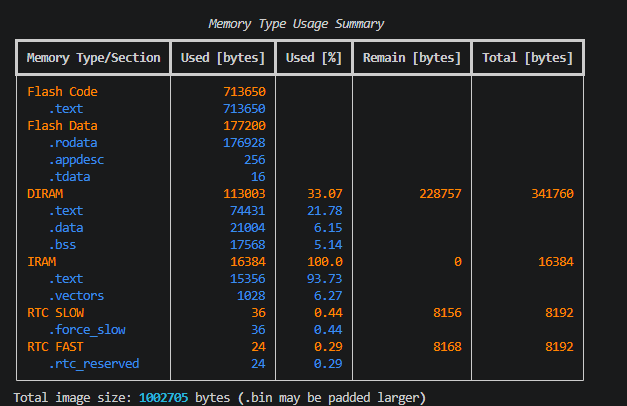The image size is (627, 406).
Task: Click the 'RTC FAST' row label
Action: [56, 347]
